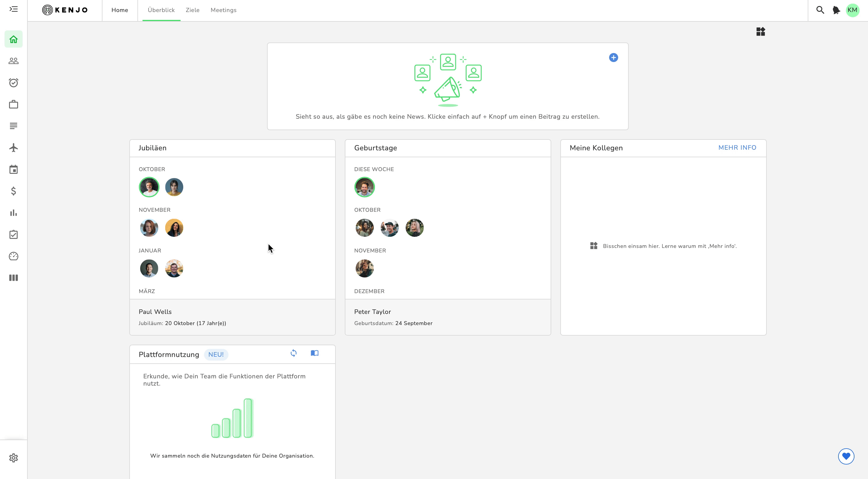Open the Analytics bar chart icon
Viewport: 868px width, 479px height.
14,213
